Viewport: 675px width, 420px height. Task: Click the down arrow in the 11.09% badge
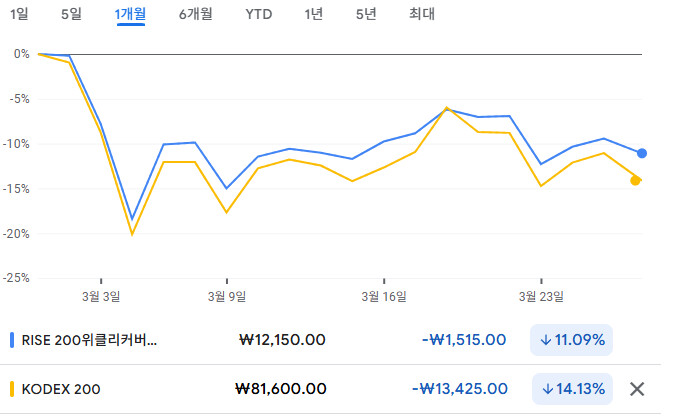pos(547,340)
